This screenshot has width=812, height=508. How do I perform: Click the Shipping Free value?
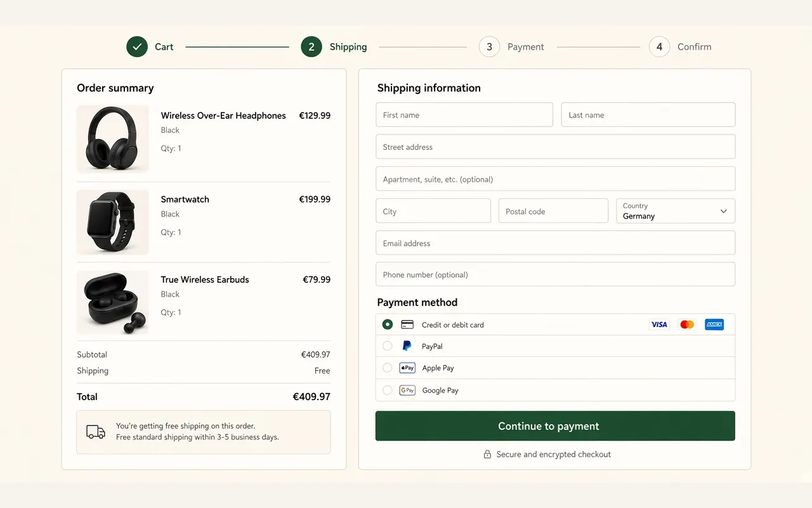[x=322, y=371]
